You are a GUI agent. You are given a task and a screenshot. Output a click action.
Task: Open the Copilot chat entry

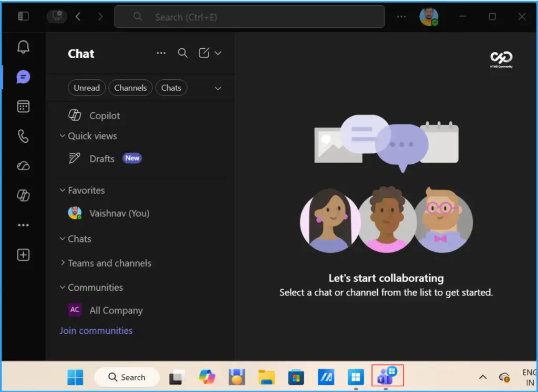[141, 115]
